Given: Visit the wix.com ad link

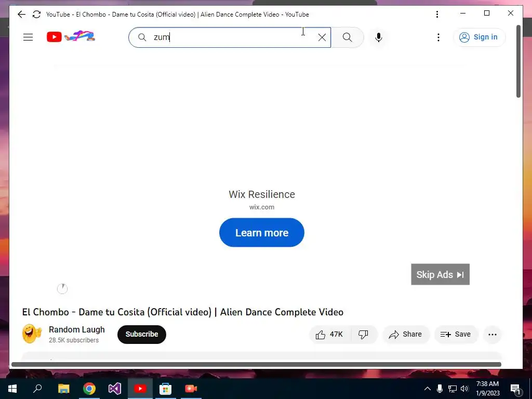Looking at the screenshot, I should [262, 207].
